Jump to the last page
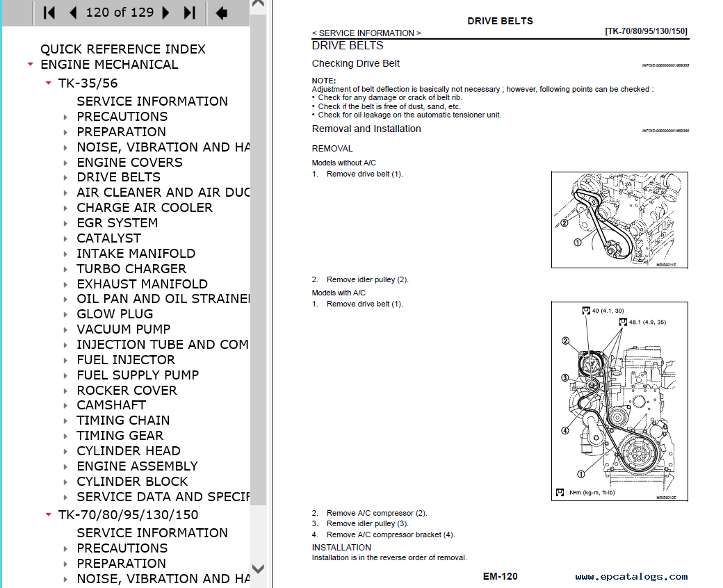723x588 pixels. point(190,13)
